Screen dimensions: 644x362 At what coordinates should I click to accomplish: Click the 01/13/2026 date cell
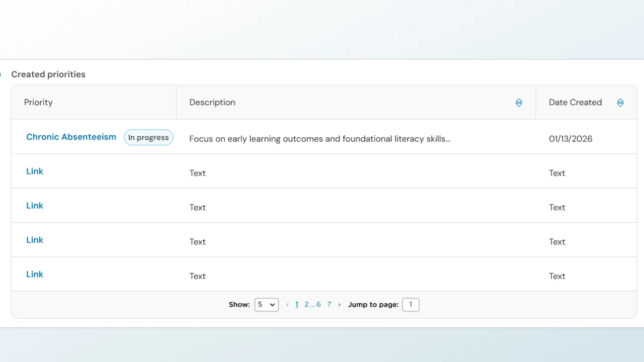point(571,139)
